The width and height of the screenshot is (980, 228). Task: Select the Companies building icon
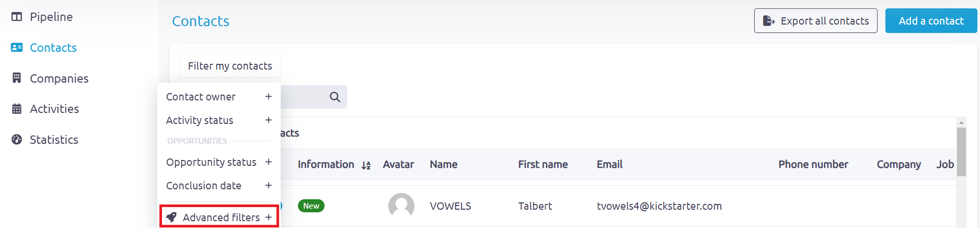[x=17, y=78]
